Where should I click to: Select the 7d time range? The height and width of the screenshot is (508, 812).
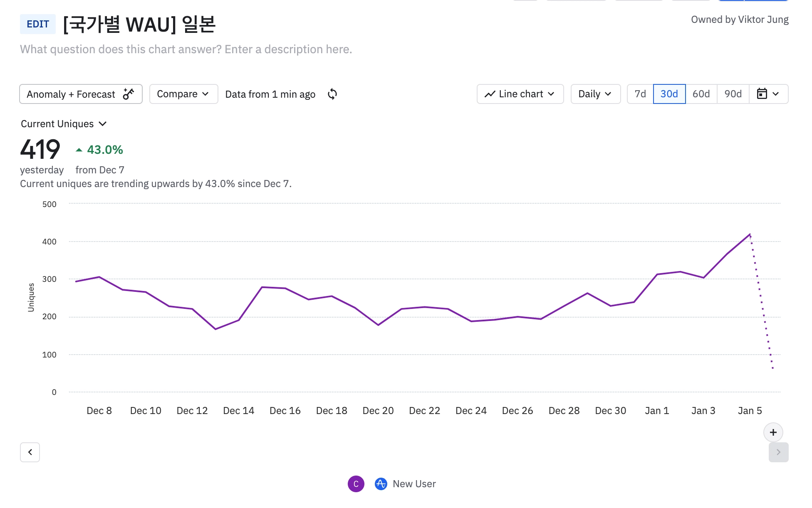click(640, 94)
